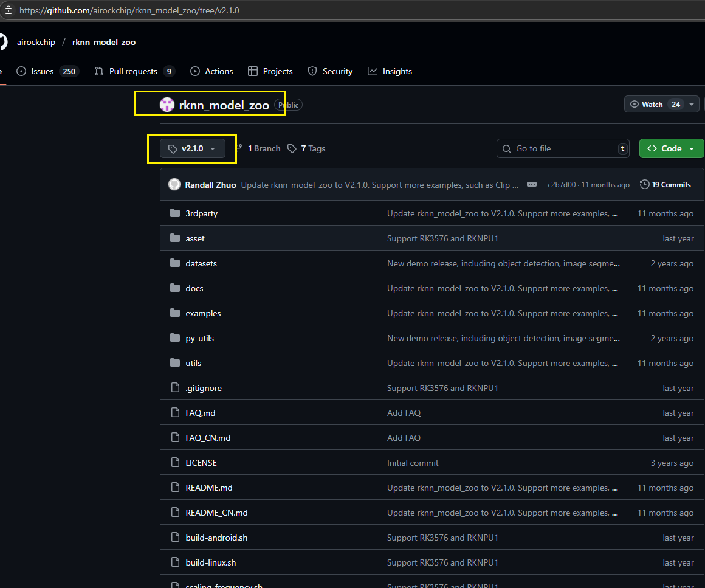Click the FAQ_CN.md file icon
Screen dimensions: 705x588
point(176,437)
